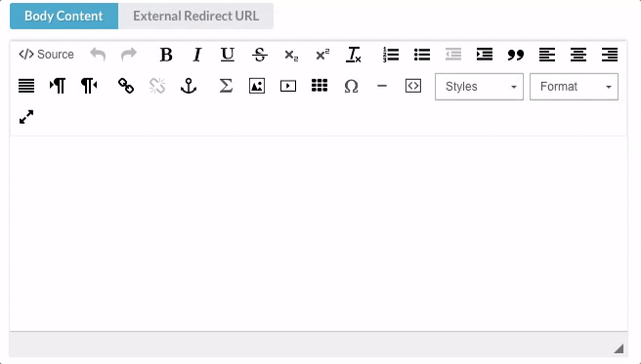Screen dimensions: 641x364
Task: Open the External Redirect URL tab
Action: coord(195,16)
